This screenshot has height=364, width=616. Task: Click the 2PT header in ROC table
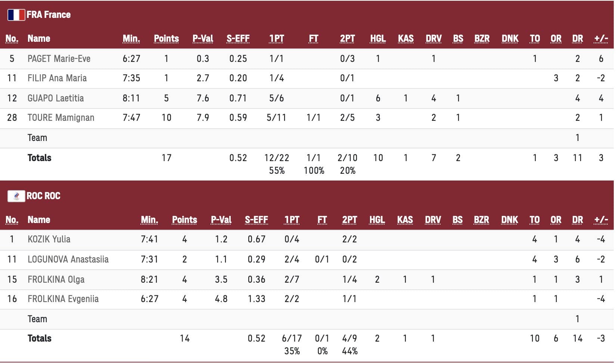click(349, 220)
